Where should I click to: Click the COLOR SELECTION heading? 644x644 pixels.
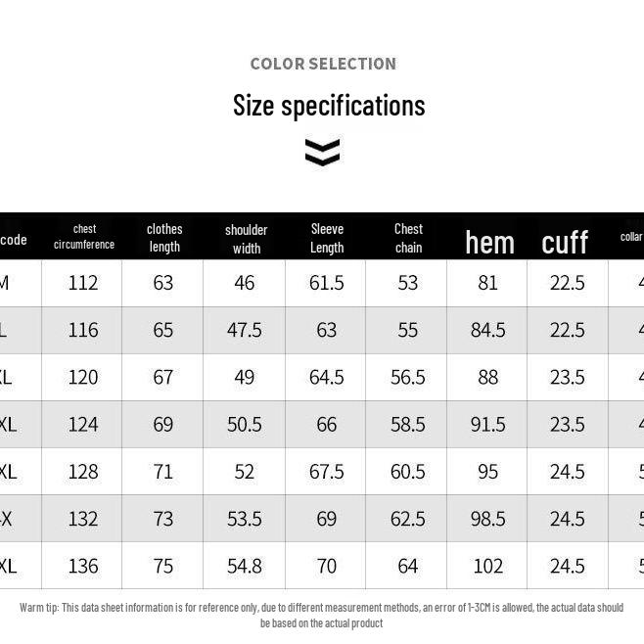click(323, 64)
